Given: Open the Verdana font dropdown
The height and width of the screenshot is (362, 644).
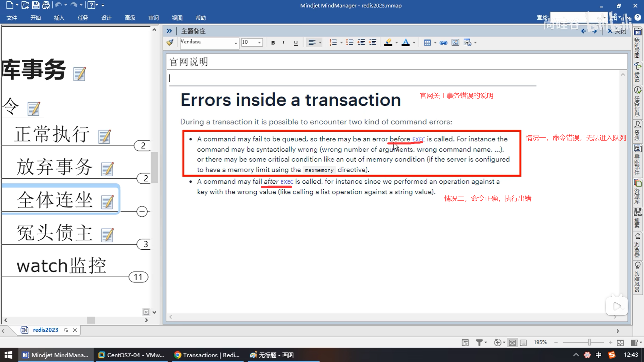Looking at the screenshot, I should [236, 43].
